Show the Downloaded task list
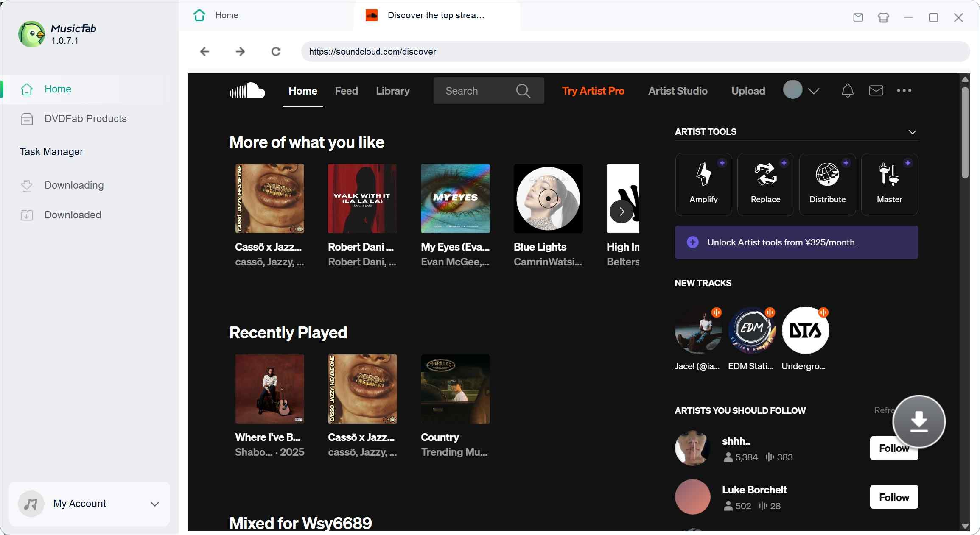Viewport: 980px width, 535px height. [x=89, y=215]
